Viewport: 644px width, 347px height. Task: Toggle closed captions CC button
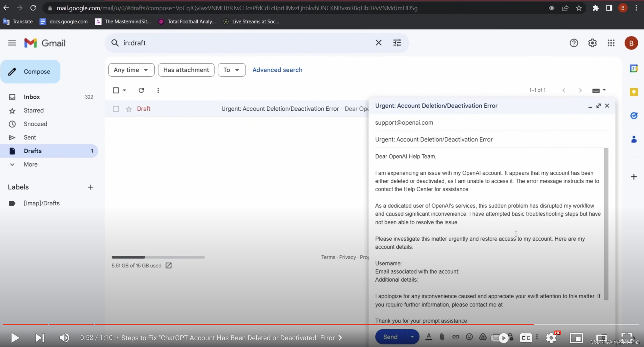pyautogui.click(x=526, y=338)
